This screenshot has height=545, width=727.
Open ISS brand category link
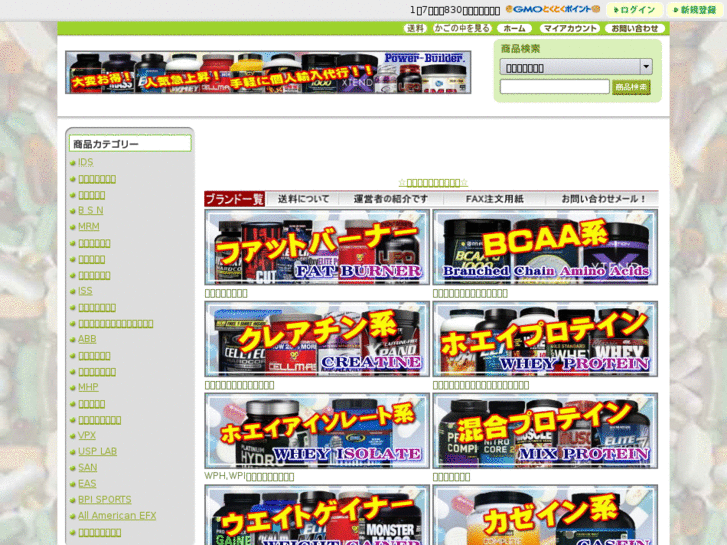(x=85, y=291)
